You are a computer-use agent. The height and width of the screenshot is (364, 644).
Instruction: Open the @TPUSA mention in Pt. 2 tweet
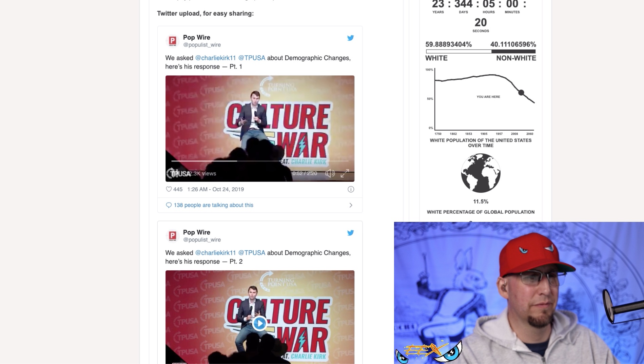(252, 253)
